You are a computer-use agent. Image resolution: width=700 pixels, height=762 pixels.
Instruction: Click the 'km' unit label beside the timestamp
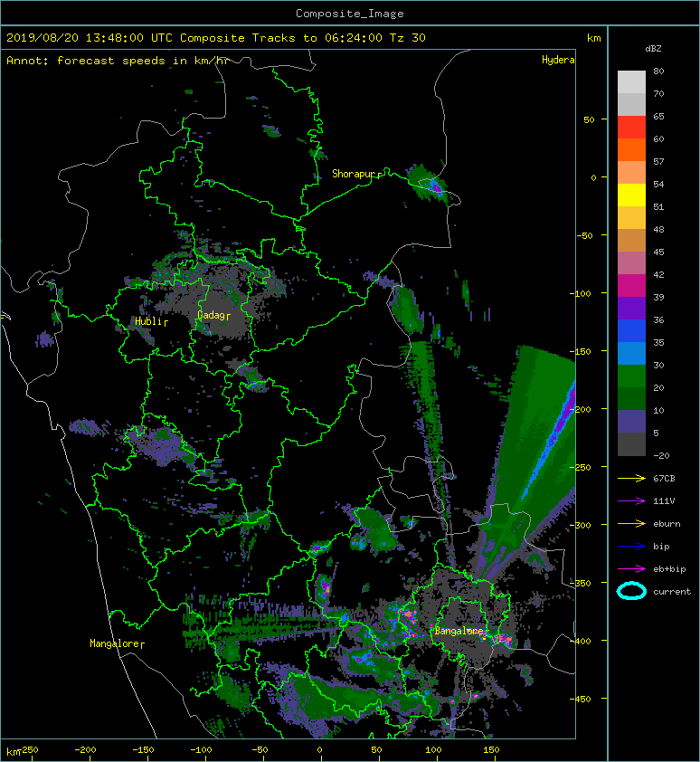click(594, 38)
